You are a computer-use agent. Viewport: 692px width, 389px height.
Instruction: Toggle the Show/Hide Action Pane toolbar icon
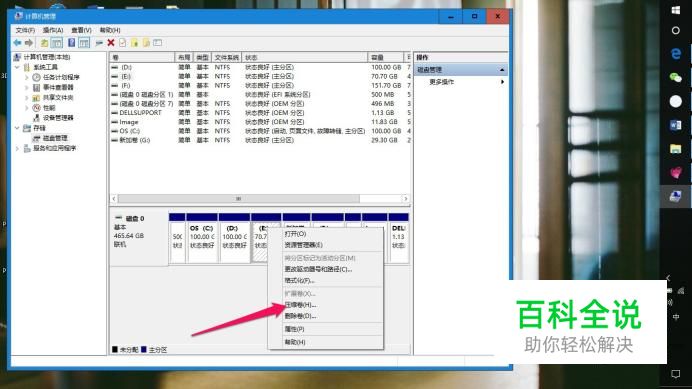point(84,43)
